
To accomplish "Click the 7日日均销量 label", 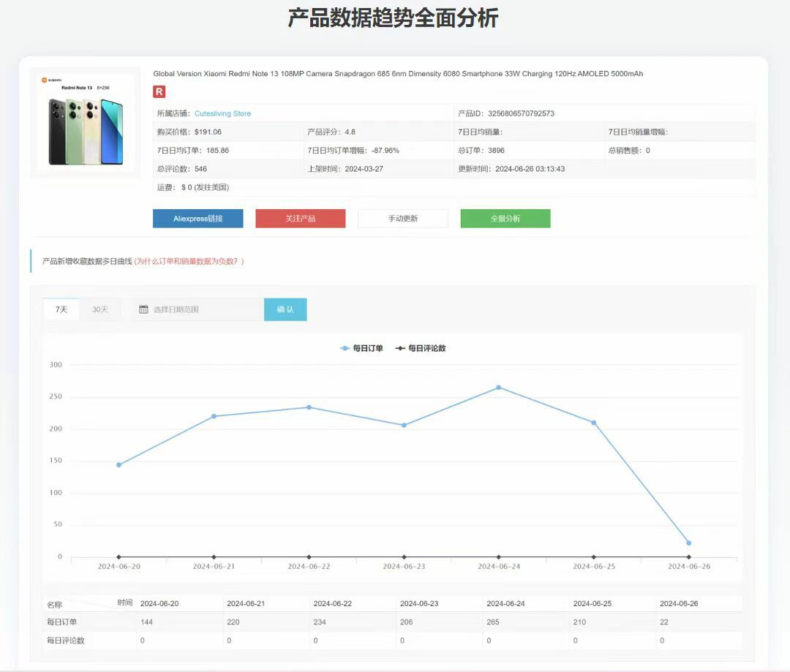I will point(480,132).
